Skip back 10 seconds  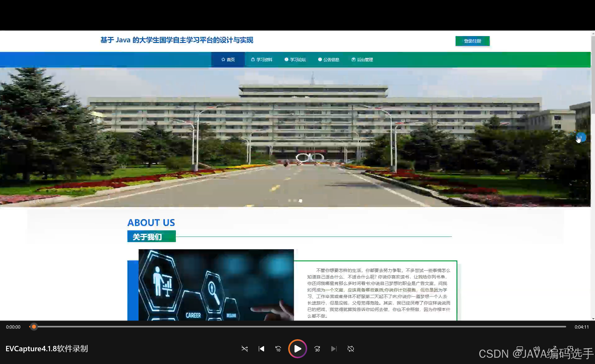tap(278, 349)
